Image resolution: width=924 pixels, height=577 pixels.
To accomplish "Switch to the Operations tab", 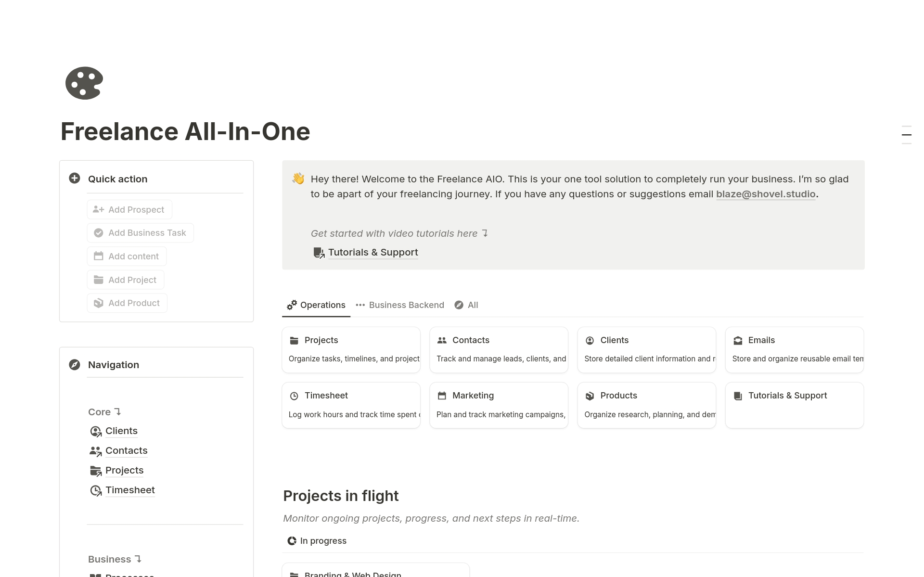I will 316,305.
